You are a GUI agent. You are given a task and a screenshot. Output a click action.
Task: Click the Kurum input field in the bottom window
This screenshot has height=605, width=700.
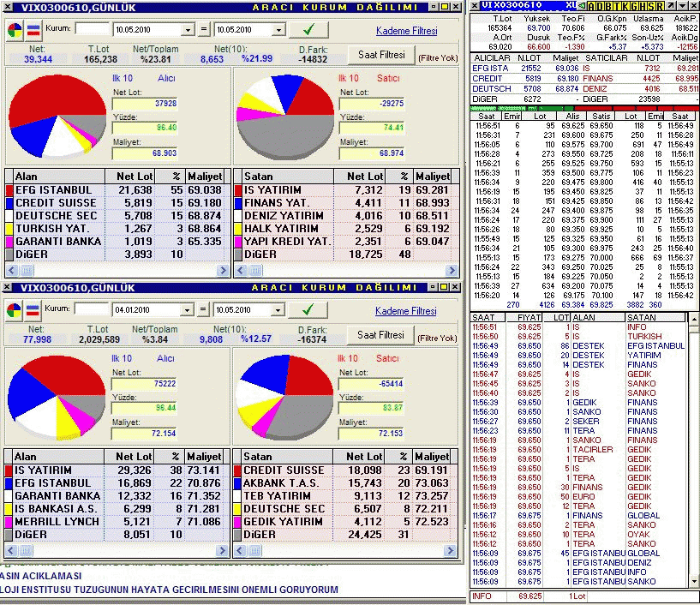(x=92, y=309)
